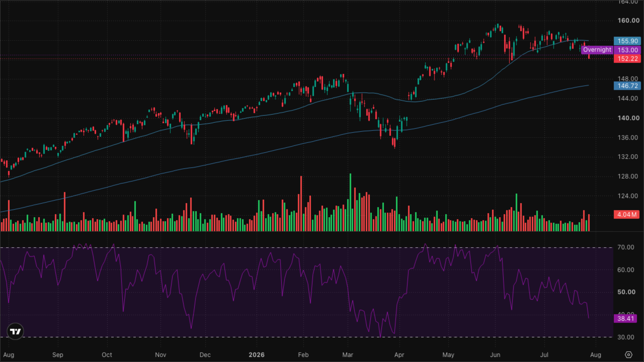Select the 153.00 overnight price label
Viewport: 644px width, 362px height.
pyautogui.click(x=627, y=50)
